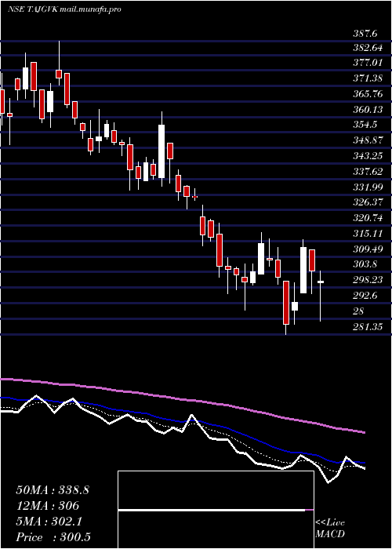Click the 5MA : 302.1 readout

(x=49, y=522)
